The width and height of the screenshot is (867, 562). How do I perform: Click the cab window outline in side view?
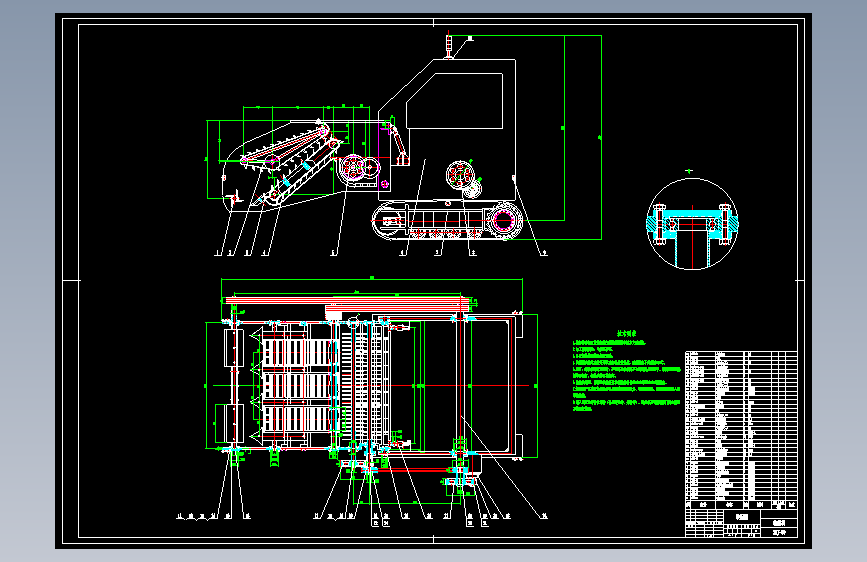[x=455, y=101]
